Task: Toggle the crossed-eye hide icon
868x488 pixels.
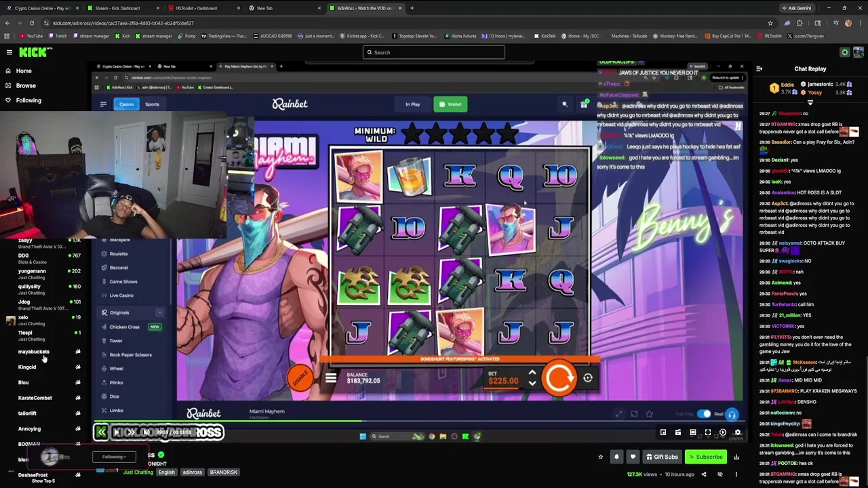Action: 720,474
